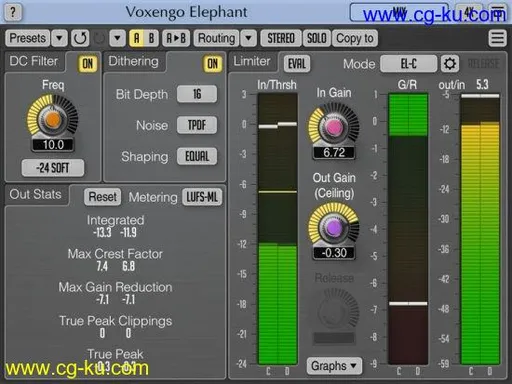
Task: Open the Shaping EQUAL selector
Action: [x=197, y=156]
